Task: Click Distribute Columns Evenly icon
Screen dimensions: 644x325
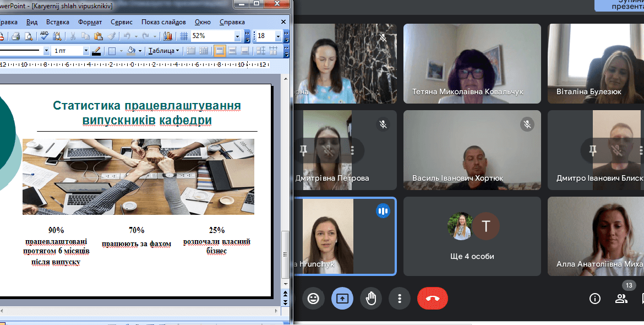Action: [x=274, y=51]
